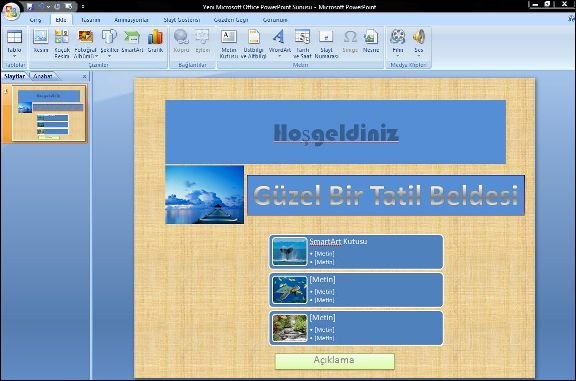Open the Gözden Geçir tab
The height and width of the screenshot is (381, 576).
point(231,20)
